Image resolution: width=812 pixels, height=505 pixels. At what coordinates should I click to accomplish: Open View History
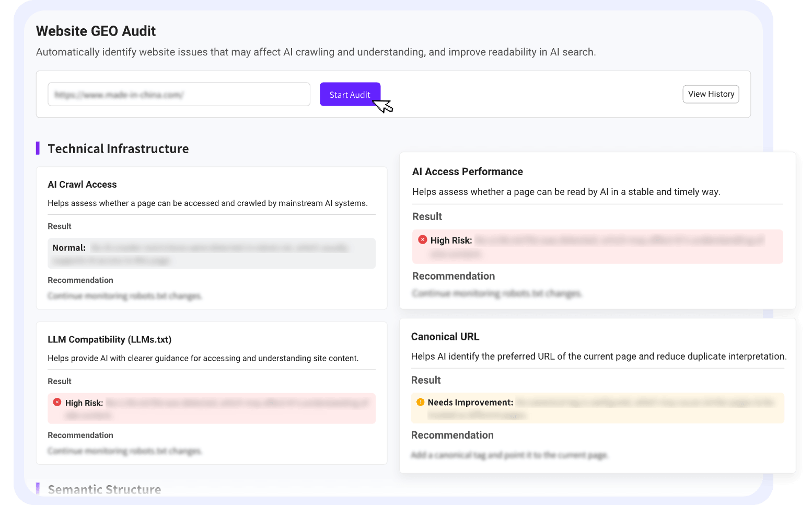point(711,94)
